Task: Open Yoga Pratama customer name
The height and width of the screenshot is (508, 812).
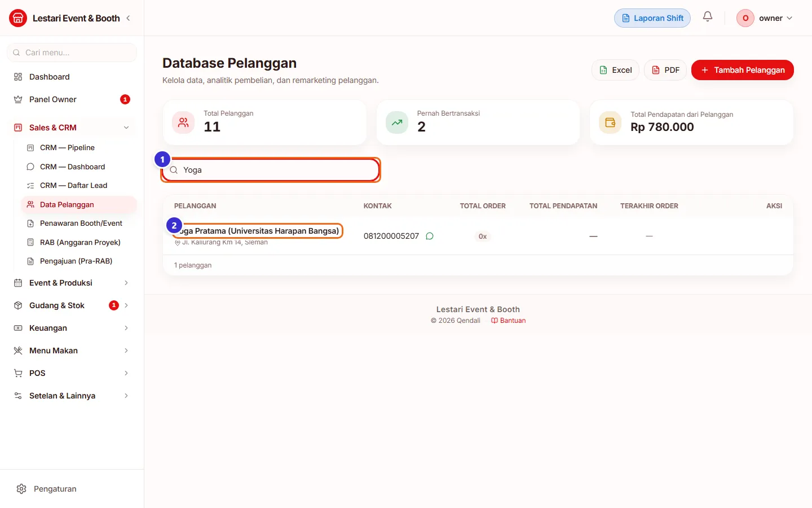Action: pyautogui.click(x=257, y=231)
